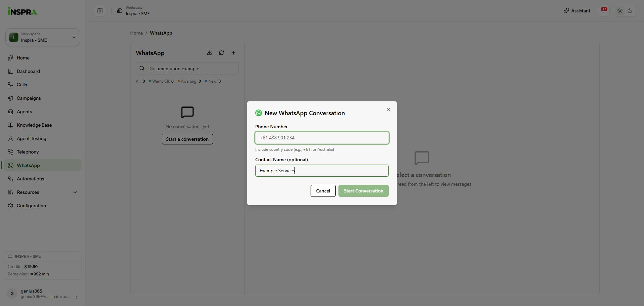Image resolution: width=644 pixels, height=306 pixels.
Task: Click the conversation search field
Action: 187,69
